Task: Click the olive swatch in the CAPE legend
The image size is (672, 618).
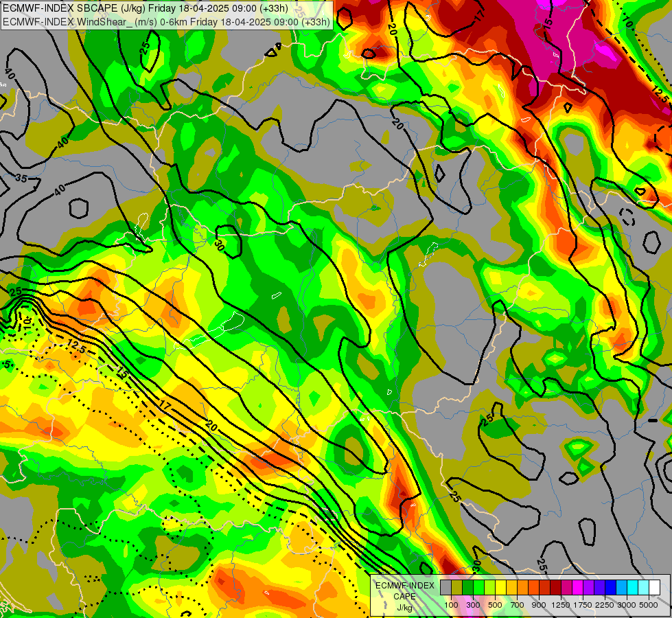Action: click(456, 588)
